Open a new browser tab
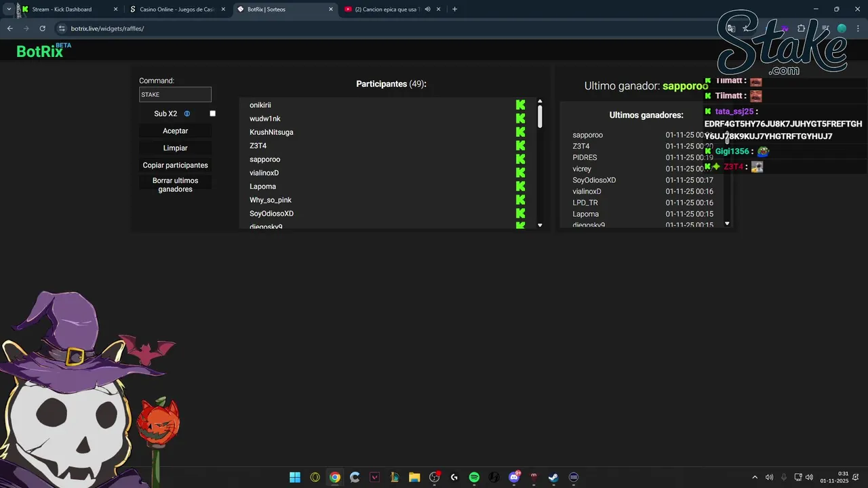 point(454,9)
